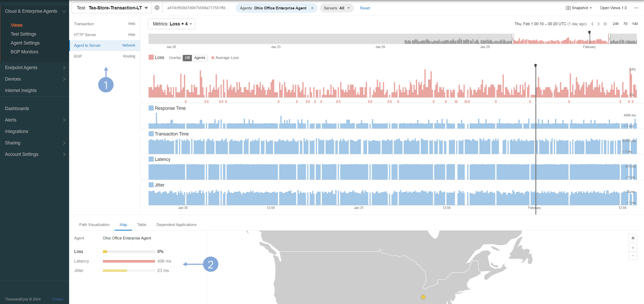Image resolution: width=644 pixels, height=304 pixels.
Task: Zoom in on the map
Action: point(633,248)
